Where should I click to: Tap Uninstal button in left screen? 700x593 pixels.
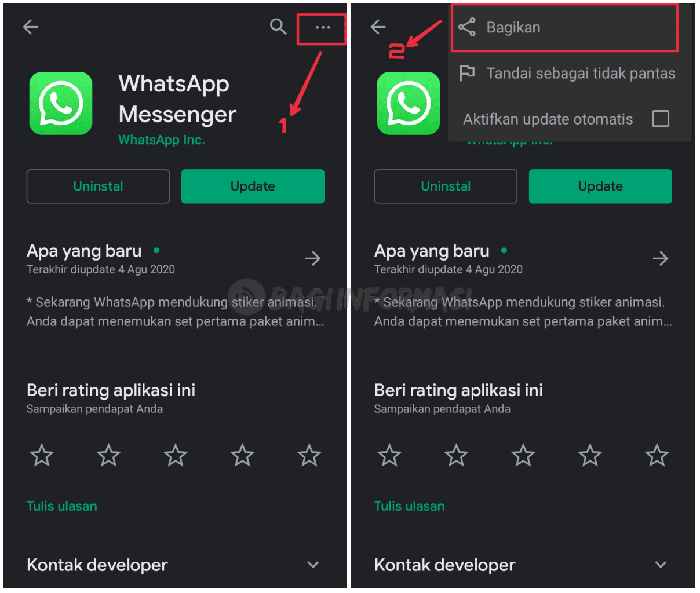click(98, 186)
